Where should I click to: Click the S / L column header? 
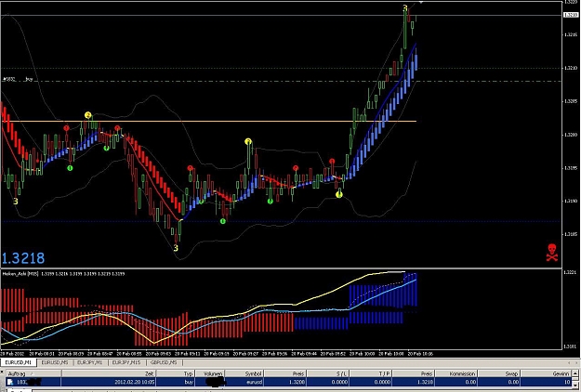click(x=328, y=373)
